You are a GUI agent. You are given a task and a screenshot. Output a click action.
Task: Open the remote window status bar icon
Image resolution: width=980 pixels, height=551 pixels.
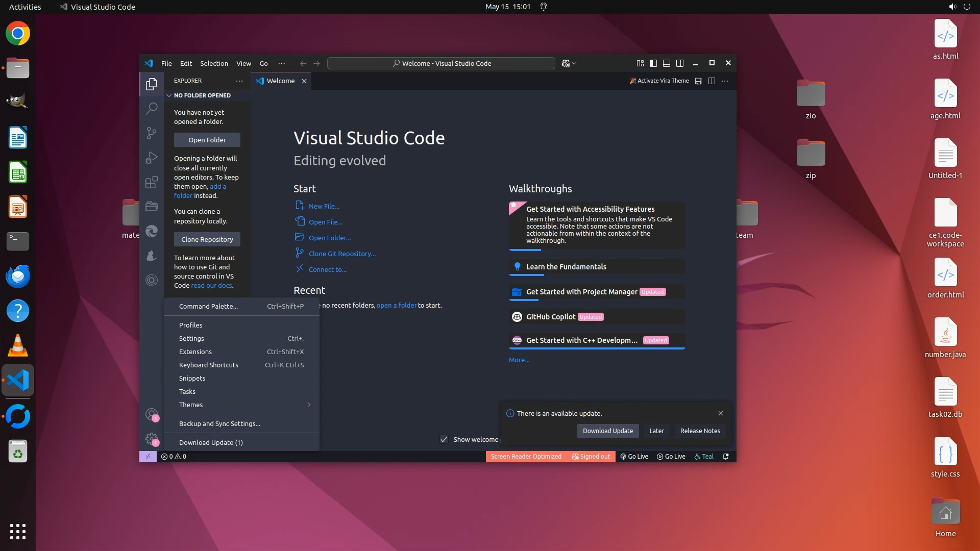tap(148, 457)
